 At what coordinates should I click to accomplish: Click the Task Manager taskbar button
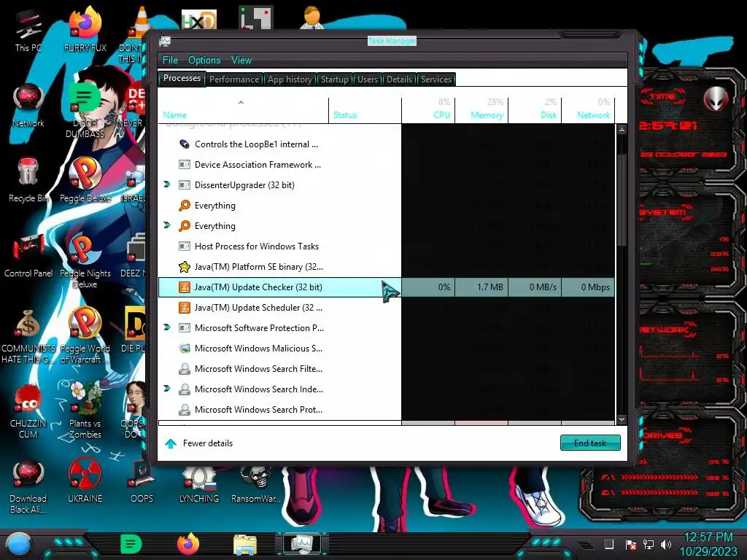302,544
